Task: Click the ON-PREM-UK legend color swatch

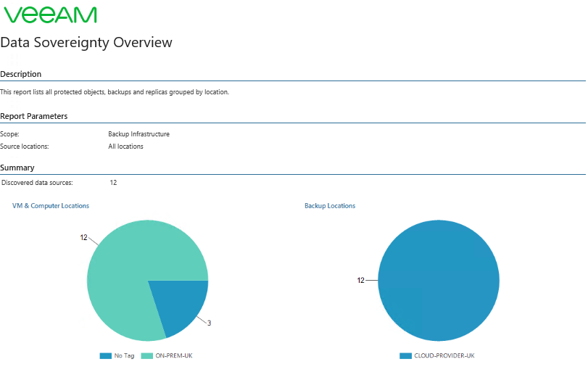Action: [x=146, y=355]
